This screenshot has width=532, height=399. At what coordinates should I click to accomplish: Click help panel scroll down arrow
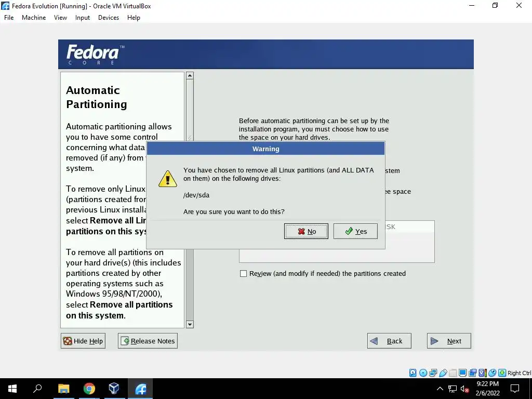coord(190,324)
